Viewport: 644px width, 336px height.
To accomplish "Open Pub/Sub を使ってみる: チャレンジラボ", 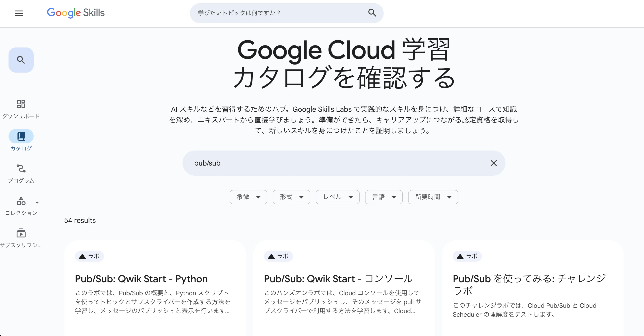I will (529, 284).
